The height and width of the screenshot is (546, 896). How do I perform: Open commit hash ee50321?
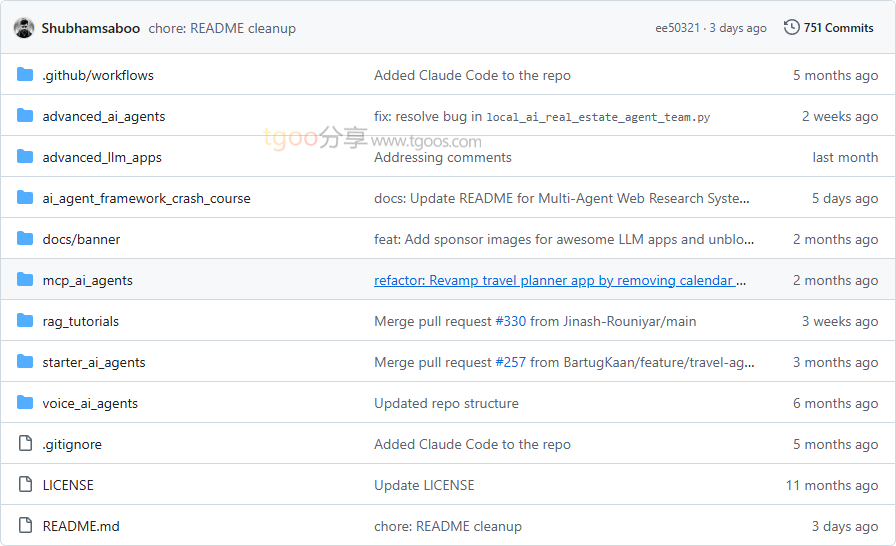677,28
